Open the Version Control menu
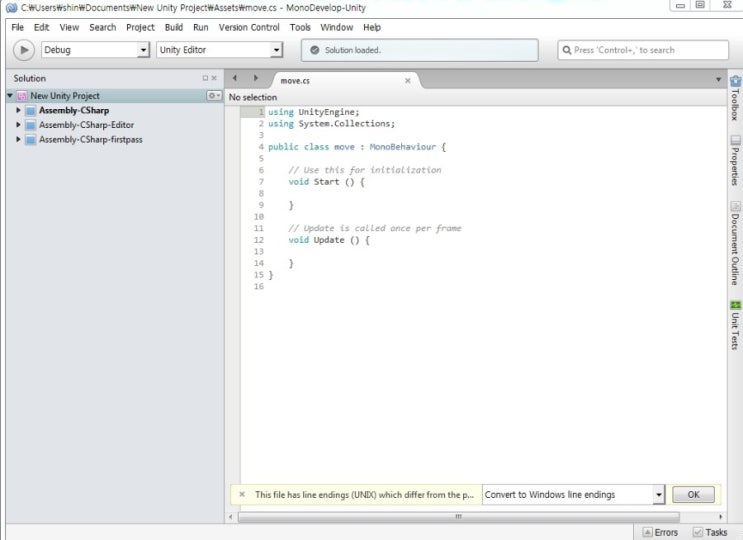Image resolution: width=743 pixels, height=540 pixels. [x=249, y=27]
